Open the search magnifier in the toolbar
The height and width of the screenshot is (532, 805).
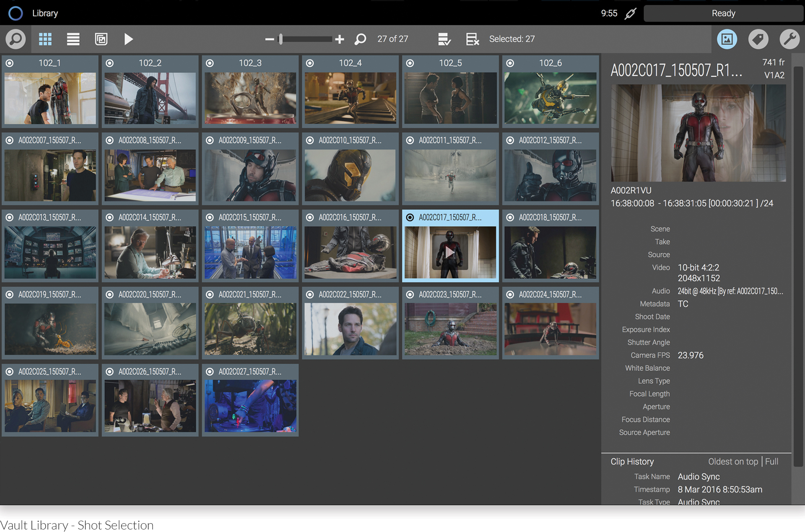(x=16, y=39)
